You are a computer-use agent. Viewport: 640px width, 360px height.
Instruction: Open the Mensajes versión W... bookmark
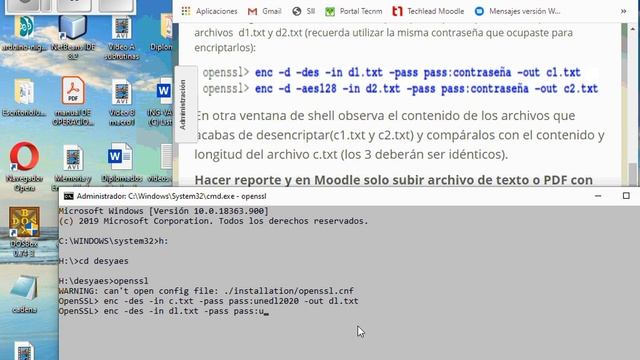tap(518, 11)
